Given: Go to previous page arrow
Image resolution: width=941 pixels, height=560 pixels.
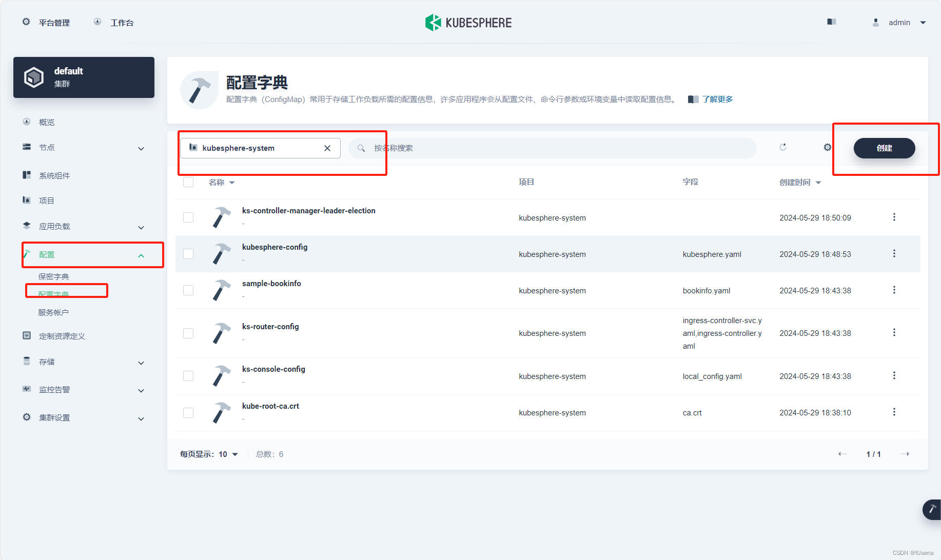Looking at the screenshot, I should 842,454.
